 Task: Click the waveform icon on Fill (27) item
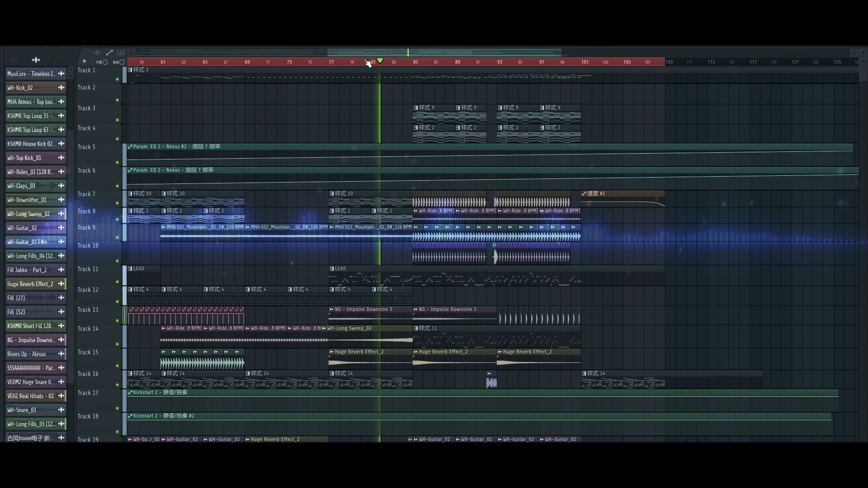point(61,298)
